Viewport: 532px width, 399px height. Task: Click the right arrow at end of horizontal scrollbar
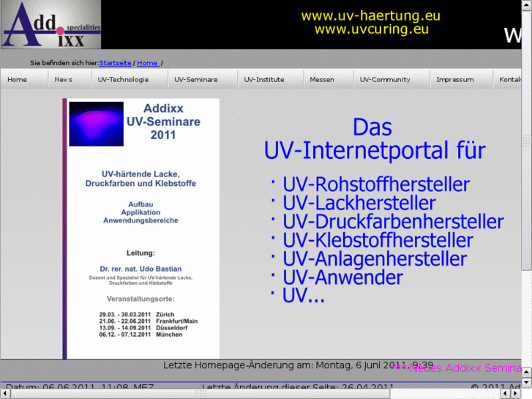click(x=516, y=394)
